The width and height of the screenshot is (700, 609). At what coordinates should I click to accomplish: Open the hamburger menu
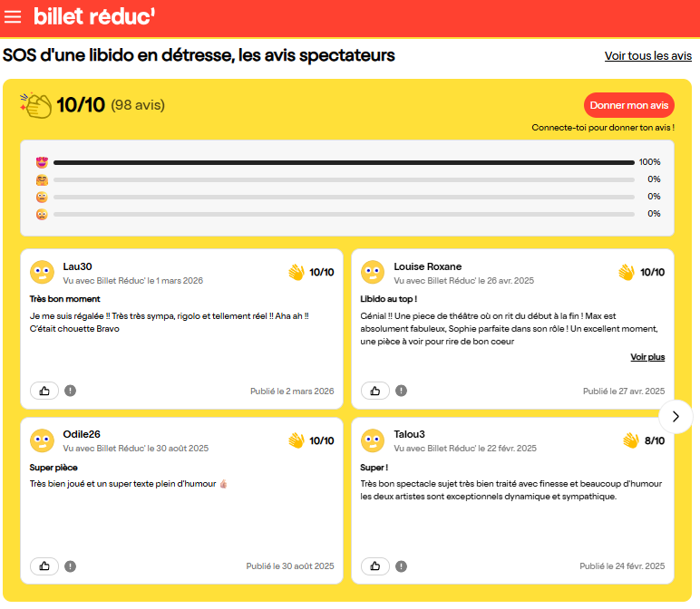click(13, 17)
